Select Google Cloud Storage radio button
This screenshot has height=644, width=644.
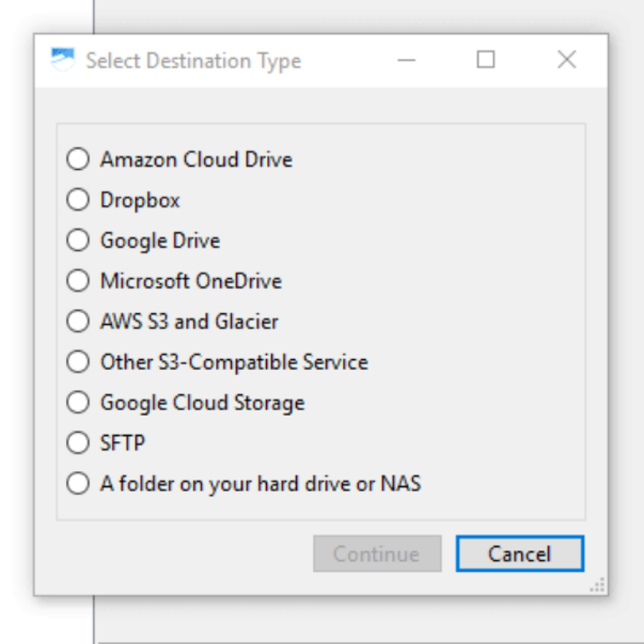tap(78, 402)
